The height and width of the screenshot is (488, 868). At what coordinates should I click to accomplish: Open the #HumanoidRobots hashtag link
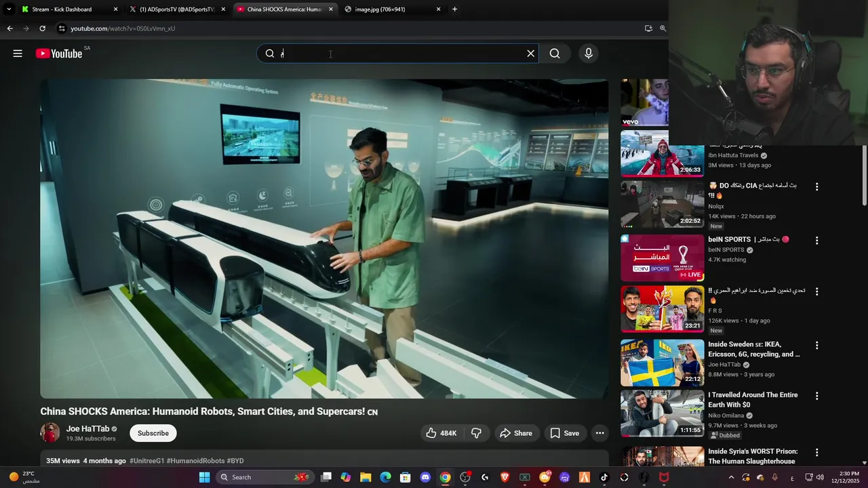[195, 461]
